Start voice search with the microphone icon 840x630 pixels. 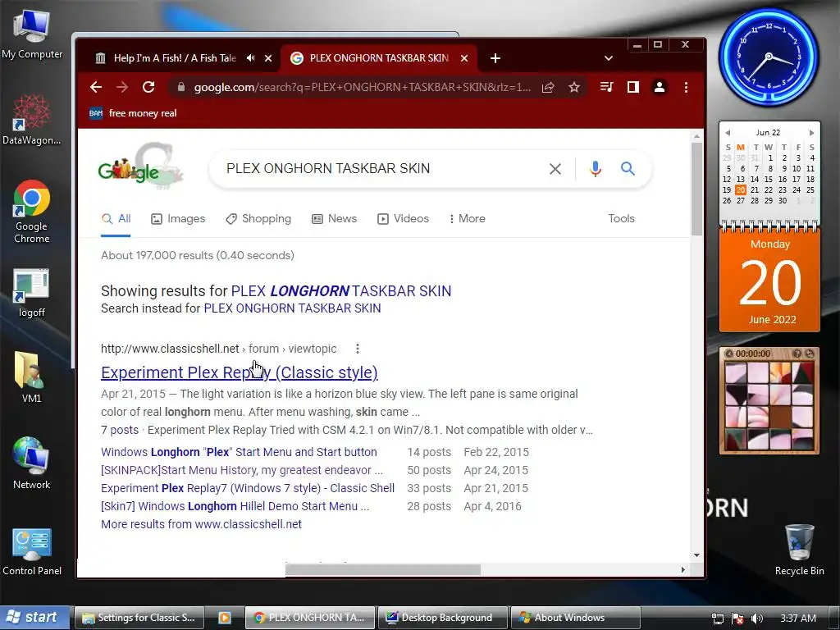(x=596, y=169)
